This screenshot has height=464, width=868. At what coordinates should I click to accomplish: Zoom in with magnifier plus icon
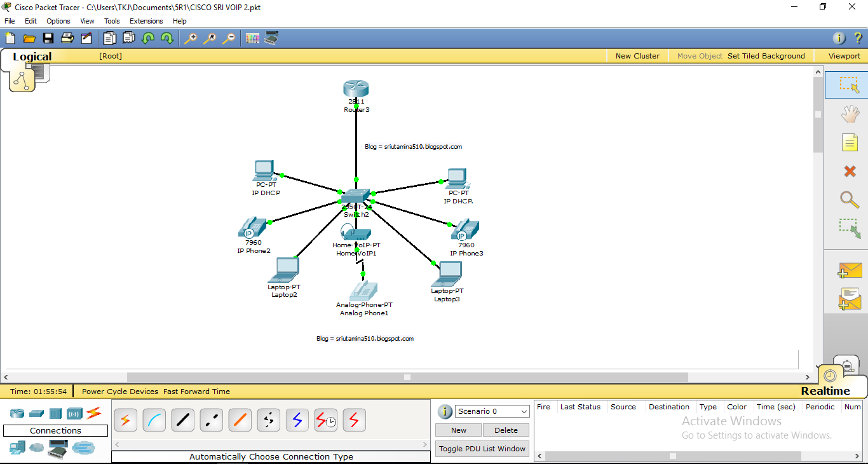click(x=191, y=38)
